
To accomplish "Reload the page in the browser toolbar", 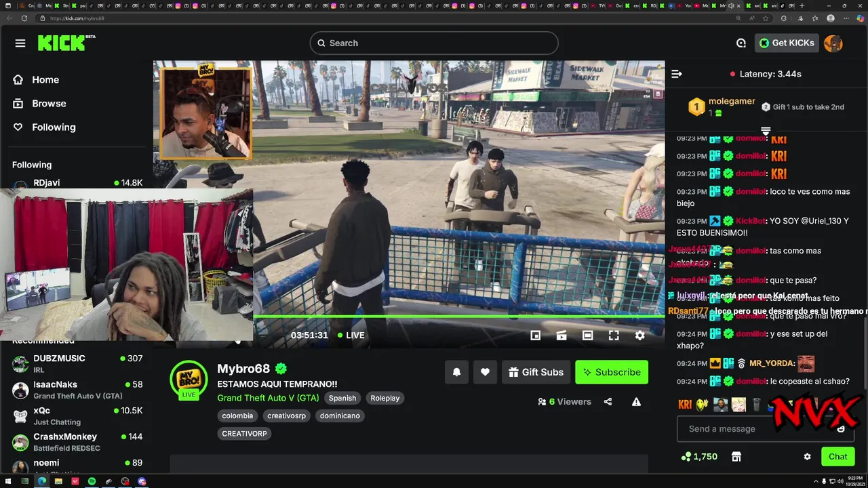I will pos(24,18).
